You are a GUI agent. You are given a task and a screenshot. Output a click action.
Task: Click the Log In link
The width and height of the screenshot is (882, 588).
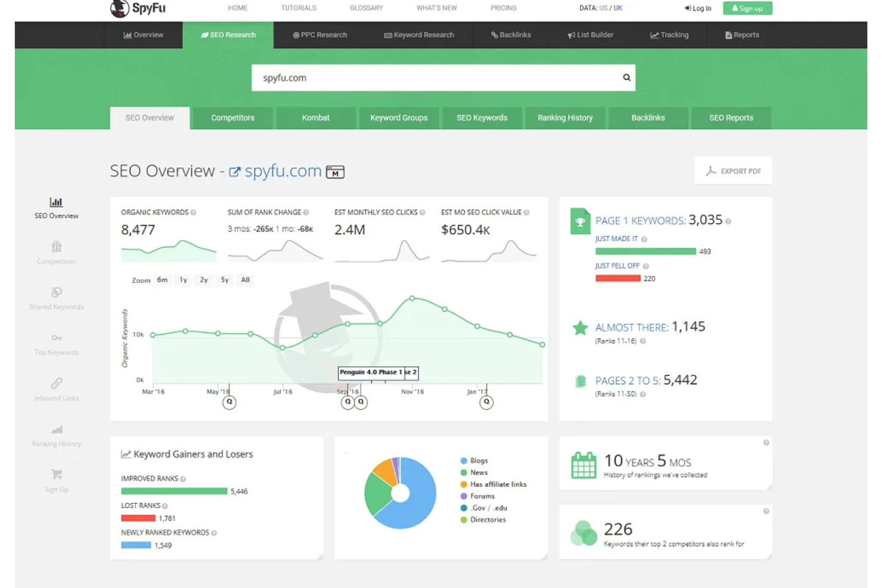tap(701, 8)
